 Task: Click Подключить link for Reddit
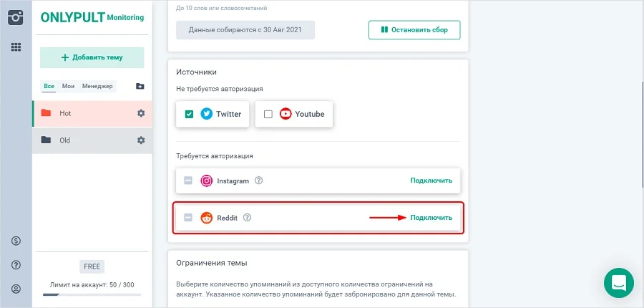coord(431,218)
